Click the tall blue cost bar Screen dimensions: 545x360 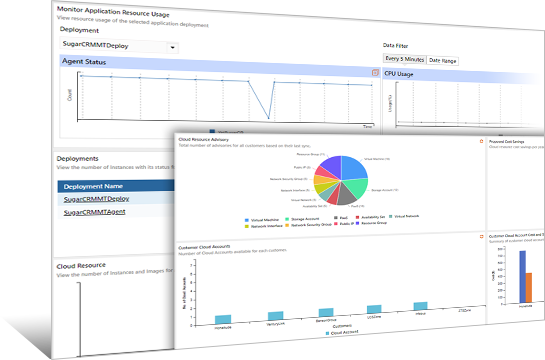pyautogui.click(x=522, y=277)
